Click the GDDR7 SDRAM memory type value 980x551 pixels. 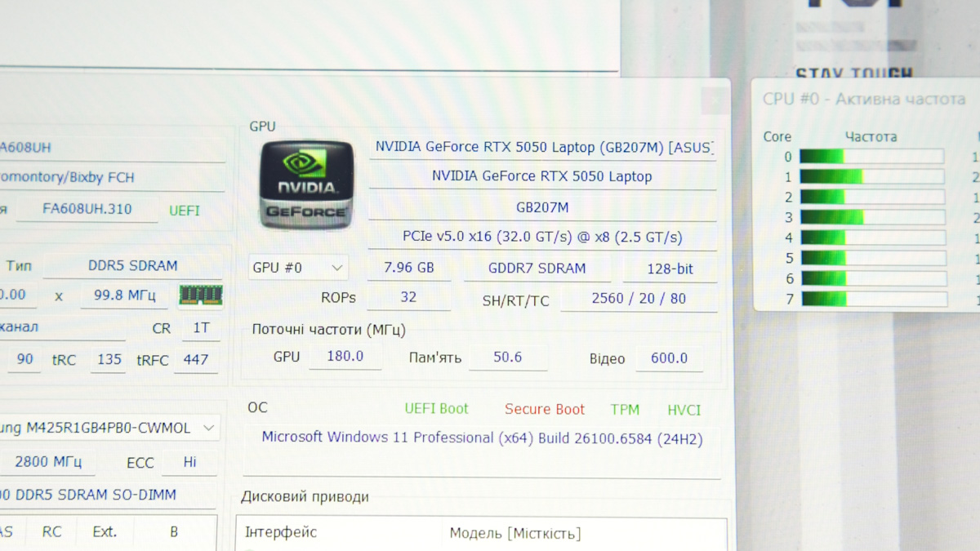(x=537, y=268)
